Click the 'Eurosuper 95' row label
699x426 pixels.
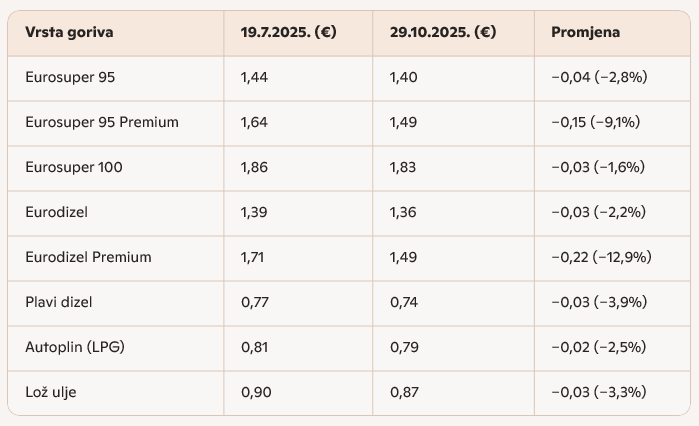click(x=71, y=77)
